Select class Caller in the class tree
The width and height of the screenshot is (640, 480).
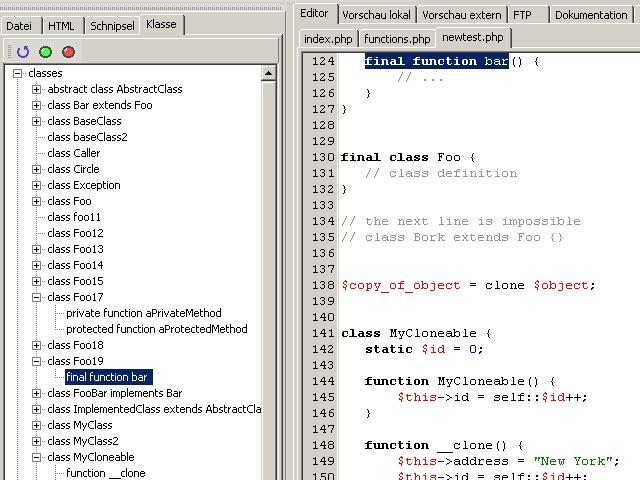[73, 153]
